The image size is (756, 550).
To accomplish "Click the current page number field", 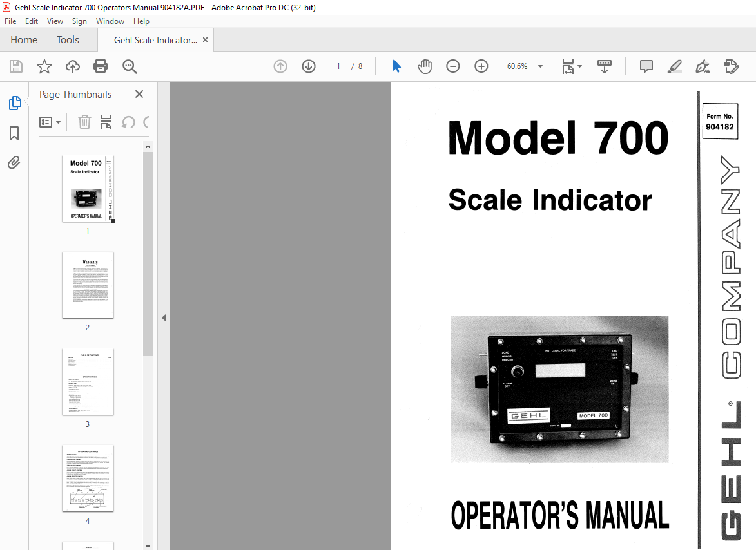I will pos(338,66).
